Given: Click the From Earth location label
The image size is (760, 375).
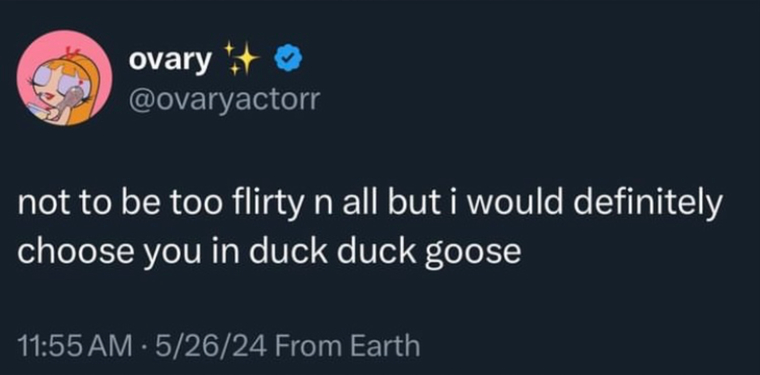Looking at the screenshot, I should pos(349,346).
